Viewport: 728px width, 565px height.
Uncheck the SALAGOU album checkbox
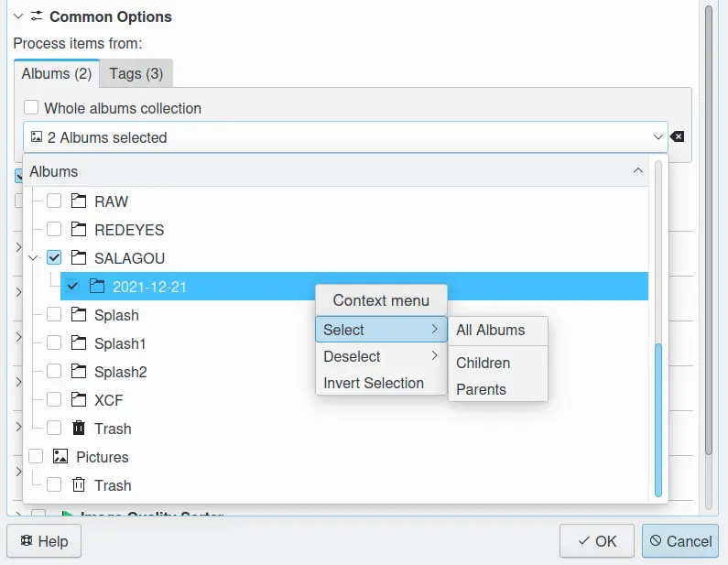[55, 258]
